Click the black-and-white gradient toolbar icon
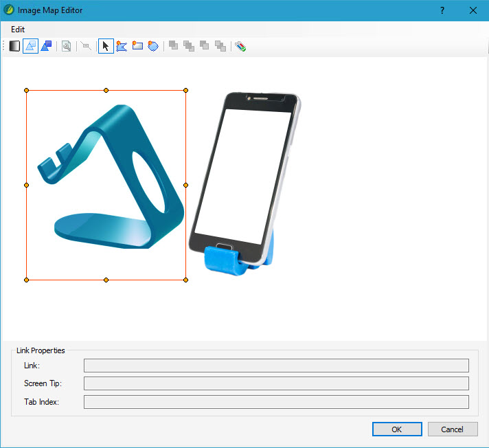The image size is (489, 448). pyautogui.click(x=14, y=46)
